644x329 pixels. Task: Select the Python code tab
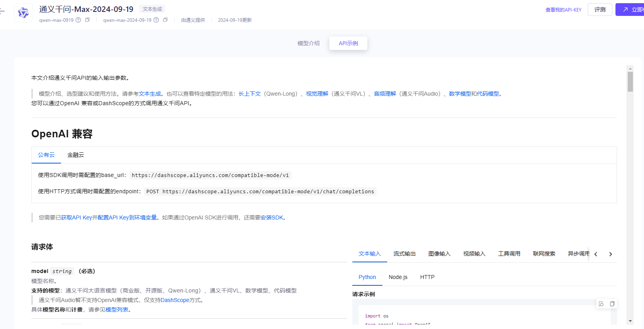coord(367,277)
